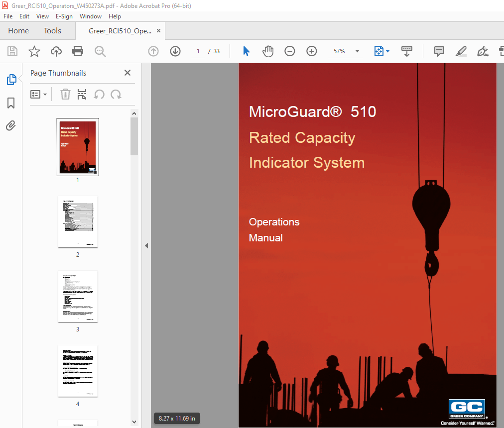504x428 pixels.
Task: Open the thumbnail options menu dropdown
Action: (x=39, y=94)
